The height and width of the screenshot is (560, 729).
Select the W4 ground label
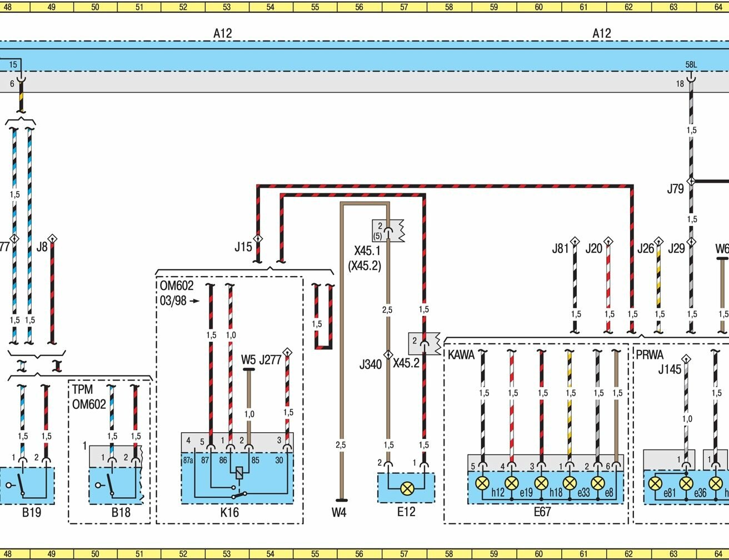339,512
